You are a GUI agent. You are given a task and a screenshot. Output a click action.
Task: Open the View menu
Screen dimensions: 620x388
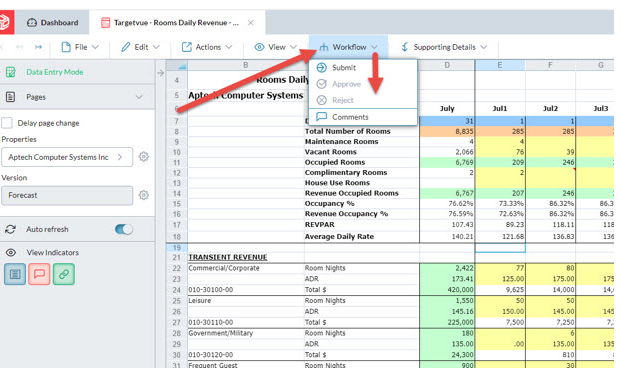coord(276,47)
